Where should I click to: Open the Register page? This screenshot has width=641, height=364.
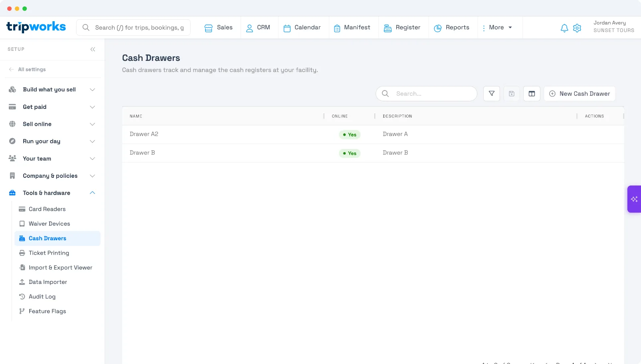[402, 28]
